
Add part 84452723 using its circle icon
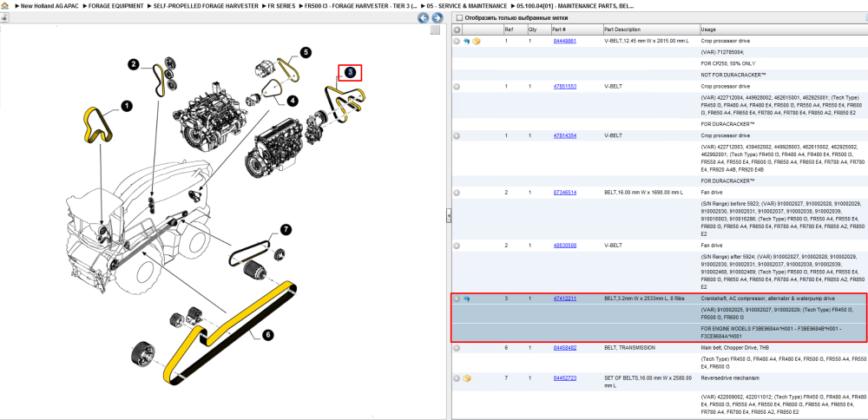[457, 378]
